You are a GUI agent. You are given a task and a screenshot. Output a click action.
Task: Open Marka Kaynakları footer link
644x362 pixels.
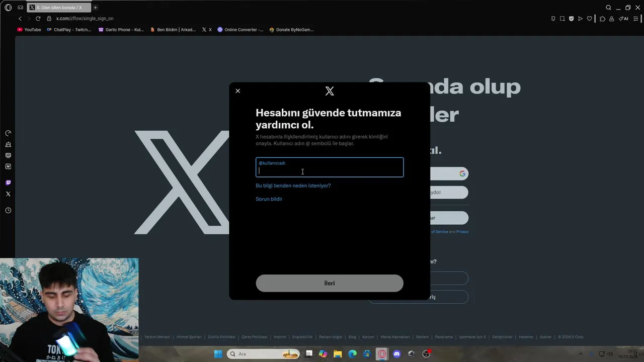[x=395, y=337]
